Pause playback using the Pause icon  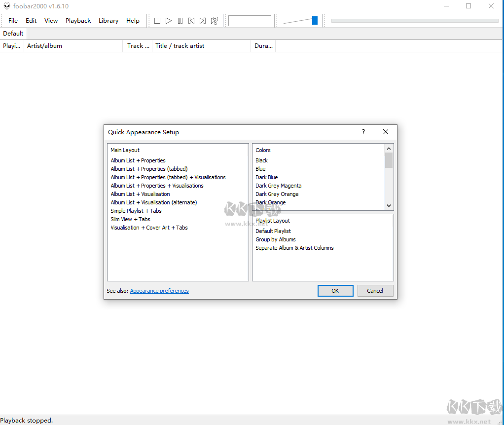[x=180, y=21]
